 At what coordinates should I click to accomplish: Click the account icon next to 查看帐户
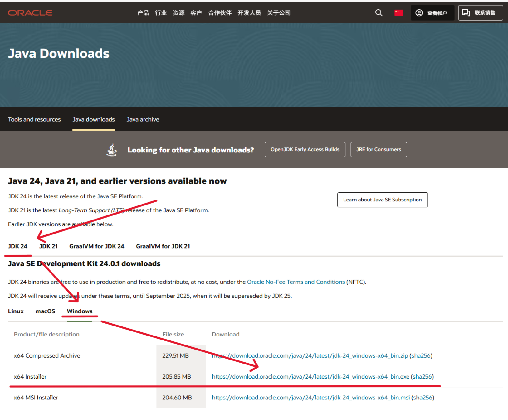(x=419, y=12)
